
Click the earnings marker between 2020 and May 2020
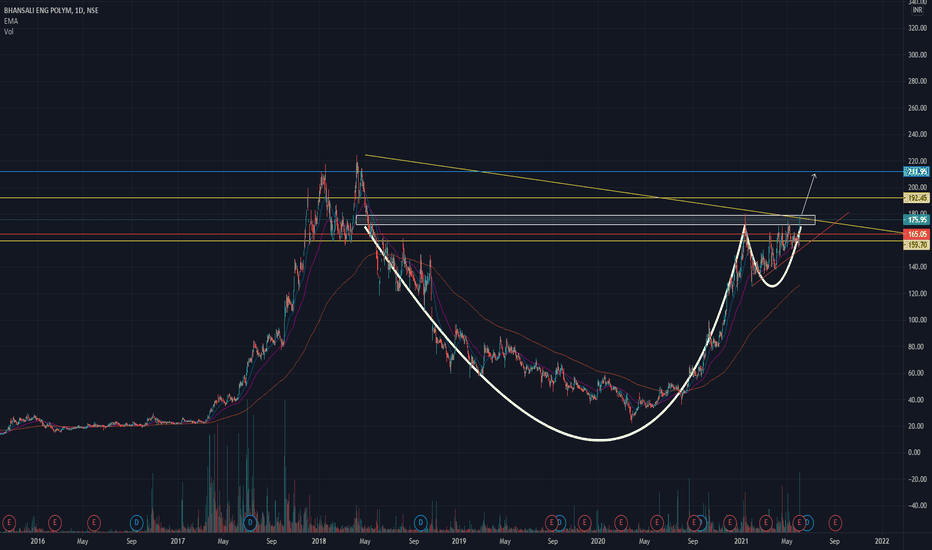point(621,523)
